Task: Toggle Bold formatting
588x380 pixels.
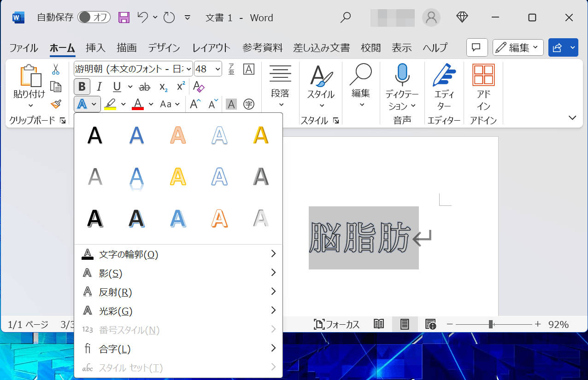Action: 82,87
